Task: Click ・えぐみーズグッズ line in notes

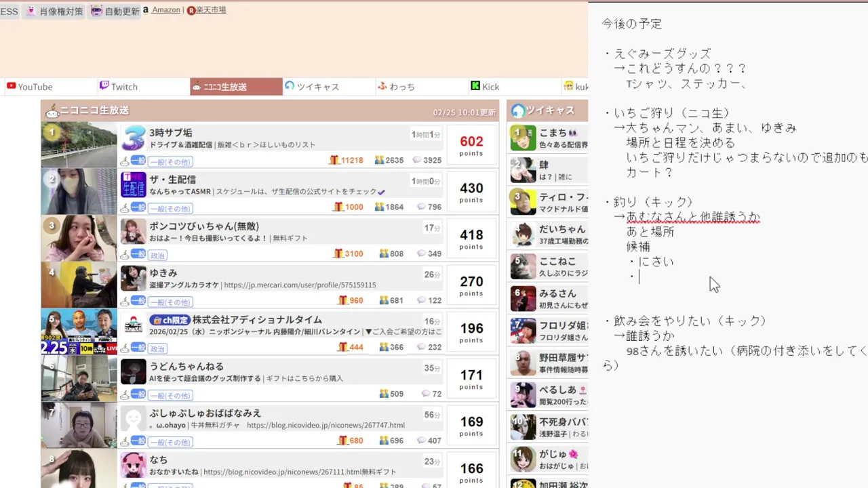Action: click(658, 54)
